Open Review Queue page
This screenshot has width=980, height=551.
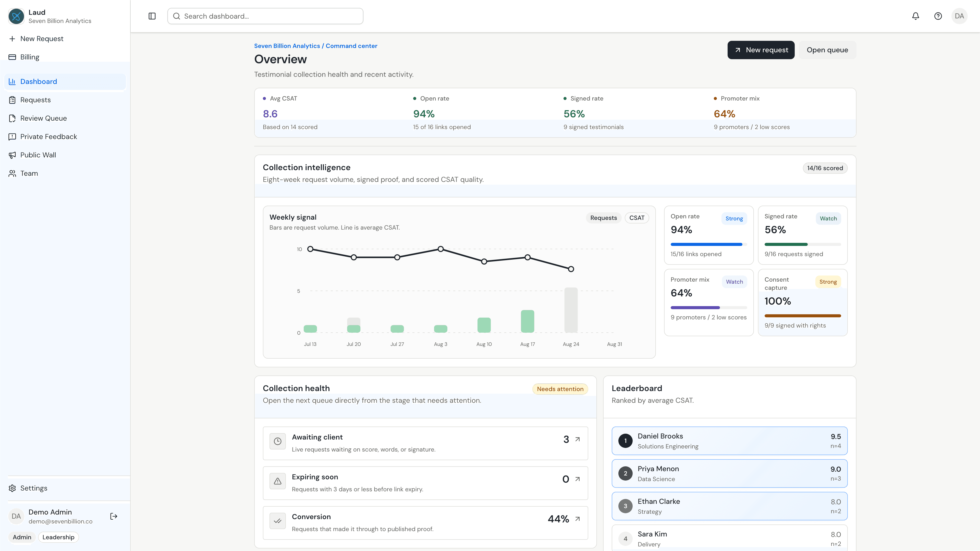tap(65, 118)
